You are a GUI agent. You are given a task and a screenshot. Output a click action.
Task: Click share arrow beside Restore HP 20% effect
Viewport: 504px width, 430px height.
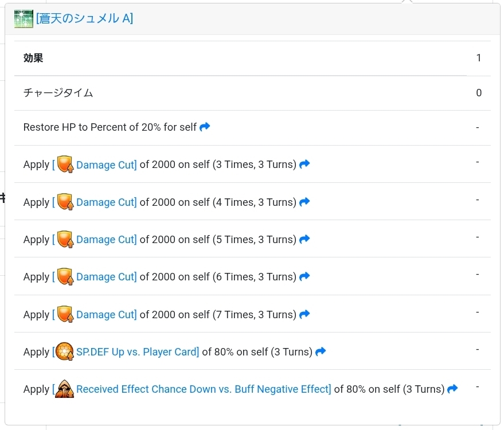[205, 127]
